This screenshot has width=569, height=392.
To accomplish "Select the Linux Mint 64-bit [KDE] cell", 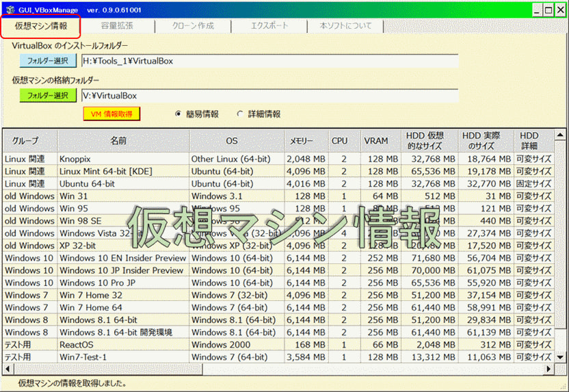I will 123,171.
